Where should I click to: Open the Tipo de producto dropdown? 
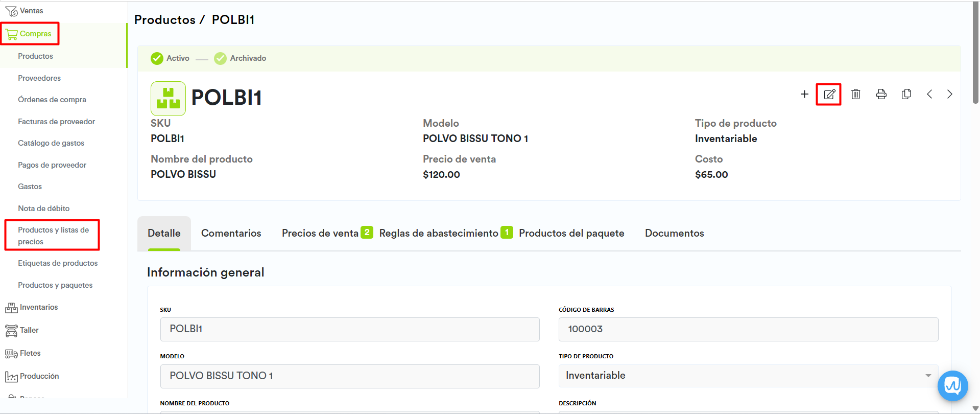click(748, 376)
